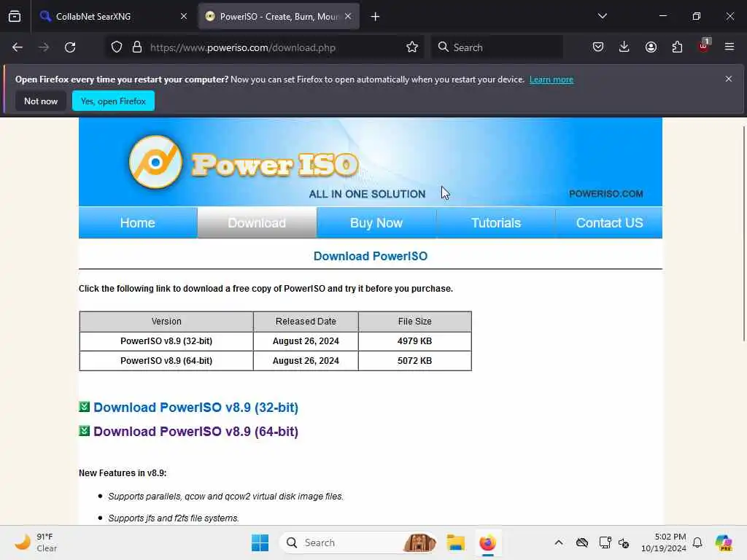Close the PowerISO tab
747x560 pixels.
[348, 16]
